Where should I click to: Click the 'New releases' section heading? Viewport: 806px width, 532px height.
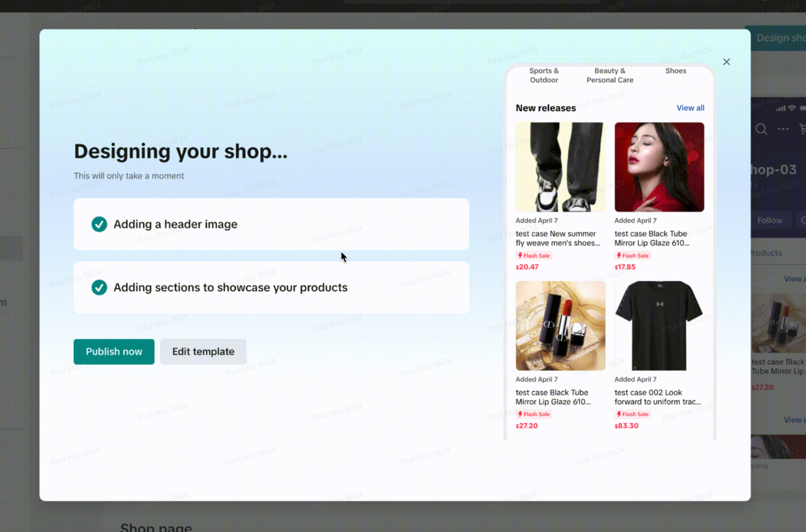pos(546,108)
